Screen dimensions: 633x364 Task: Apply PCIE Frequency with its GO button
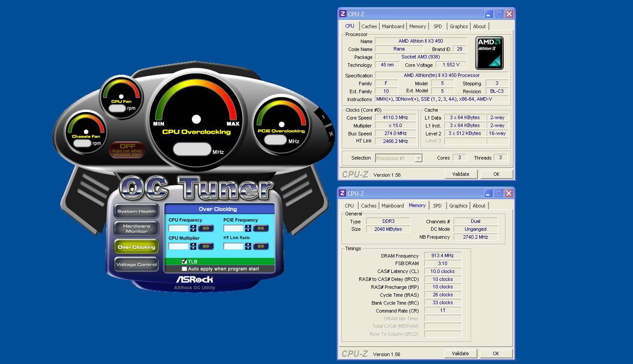tap(261, 228)
